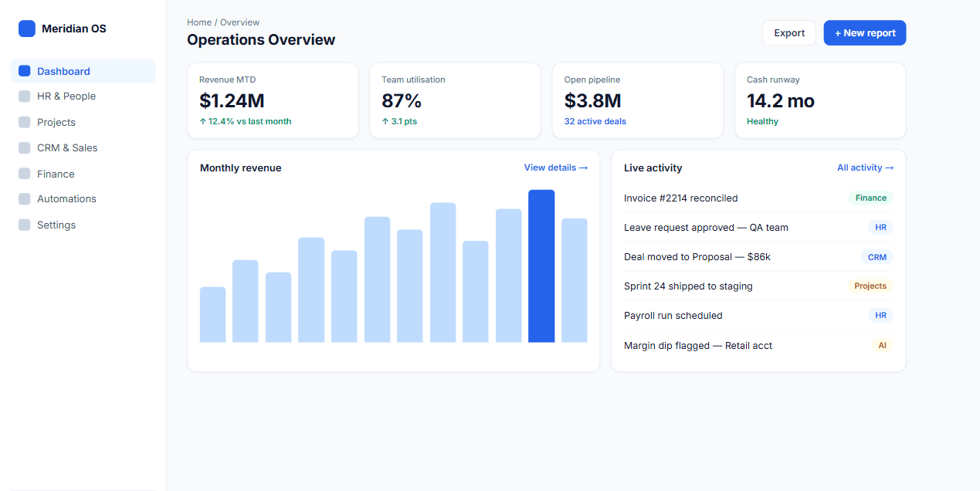Click the Settings sidebar icon
Viewport: 980px width, 491px height.
click(x=24, y=225)
